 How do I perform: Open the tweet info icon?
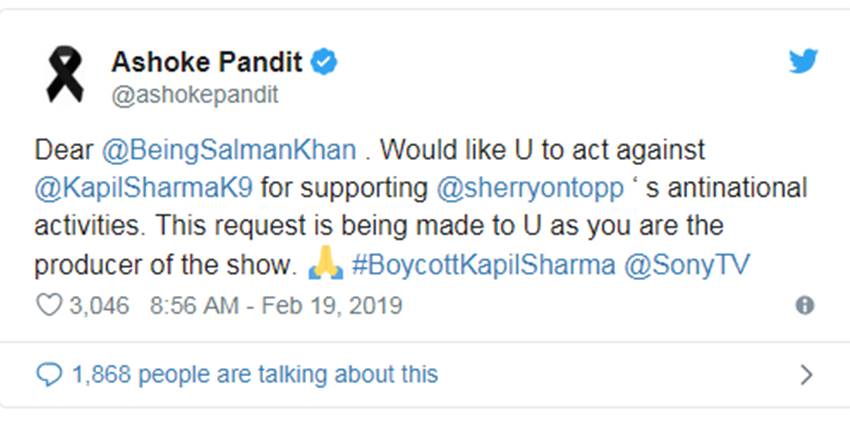pyautogui.click(x=804, y=306)
